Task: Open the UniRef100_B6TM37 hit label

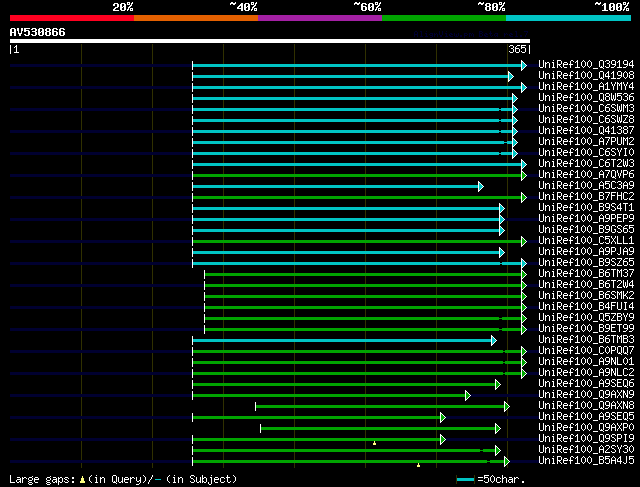Action: pos(586,274)
